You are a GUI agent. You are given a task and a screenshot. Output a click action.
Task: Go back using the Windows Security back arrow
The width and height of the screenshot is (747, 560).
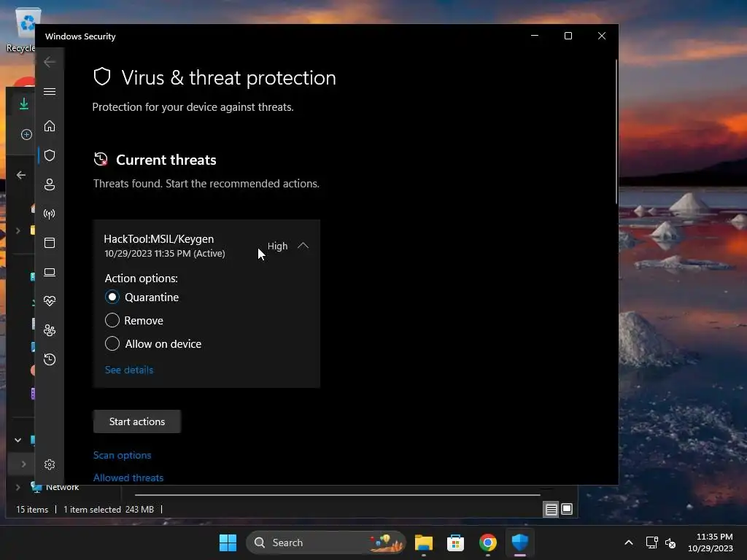pyautogui.click(x=50, y=62)
